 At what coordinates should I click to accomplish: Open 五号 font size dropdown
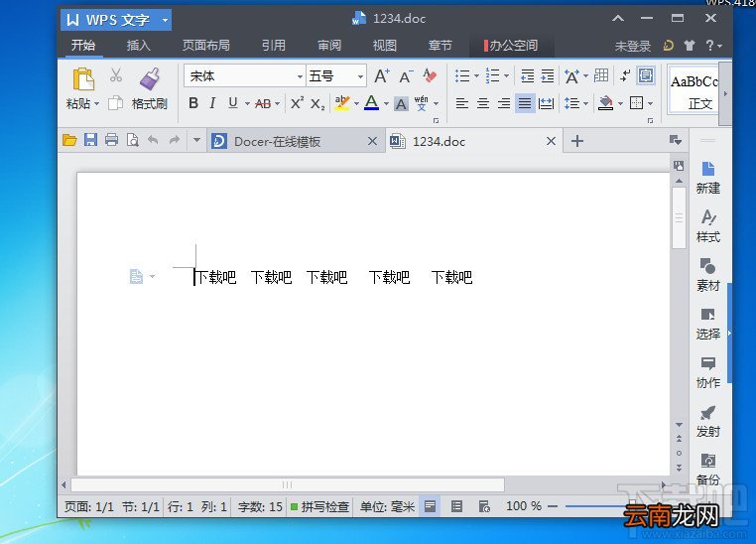point(360,76)
